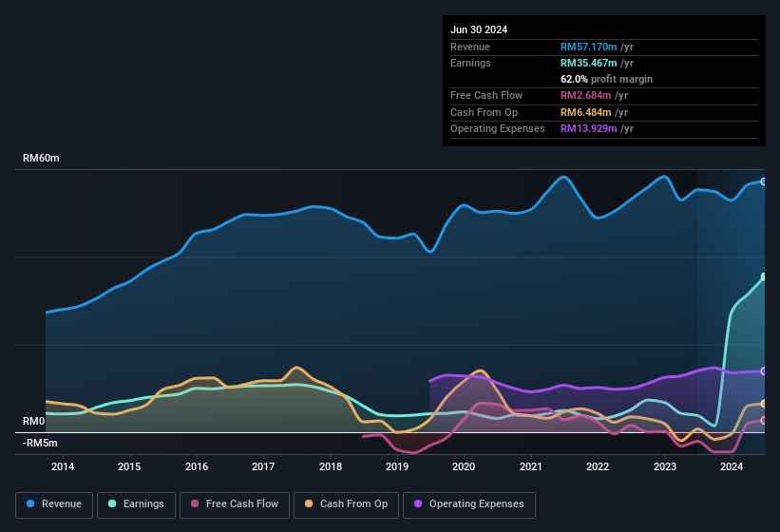
Task: Click the RM2.684m free cash flow value
Action: [x=585, y=95]
